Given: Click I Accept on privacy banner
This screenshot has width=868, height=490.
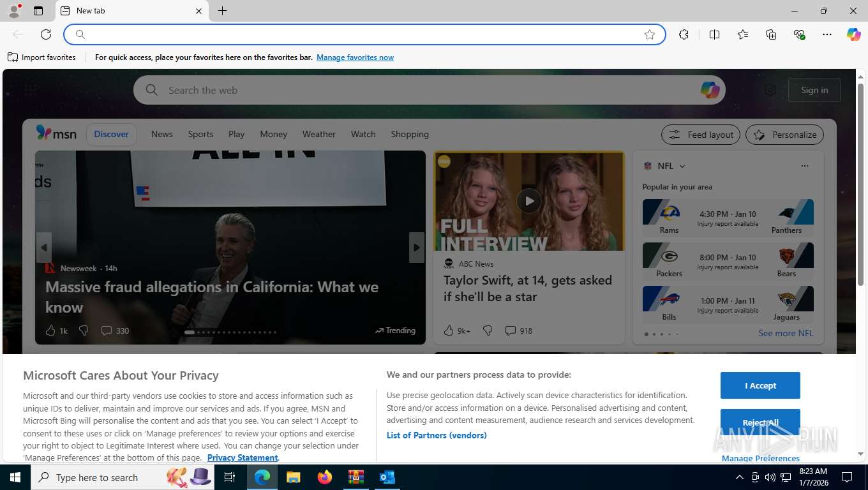Looking at the screenshot, I should click(x=760, y=385).
